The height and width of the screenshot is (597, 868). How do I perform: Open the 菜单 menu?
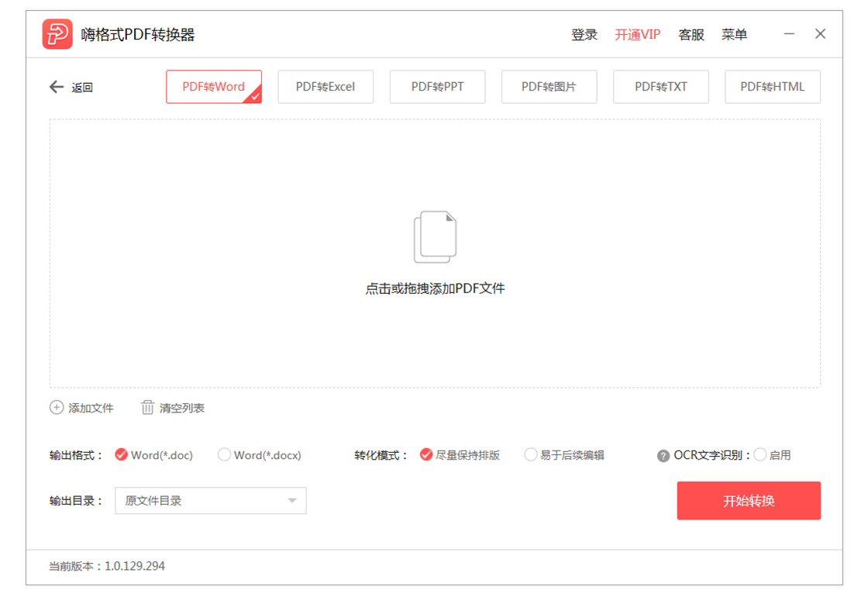(x=735, y=35)
